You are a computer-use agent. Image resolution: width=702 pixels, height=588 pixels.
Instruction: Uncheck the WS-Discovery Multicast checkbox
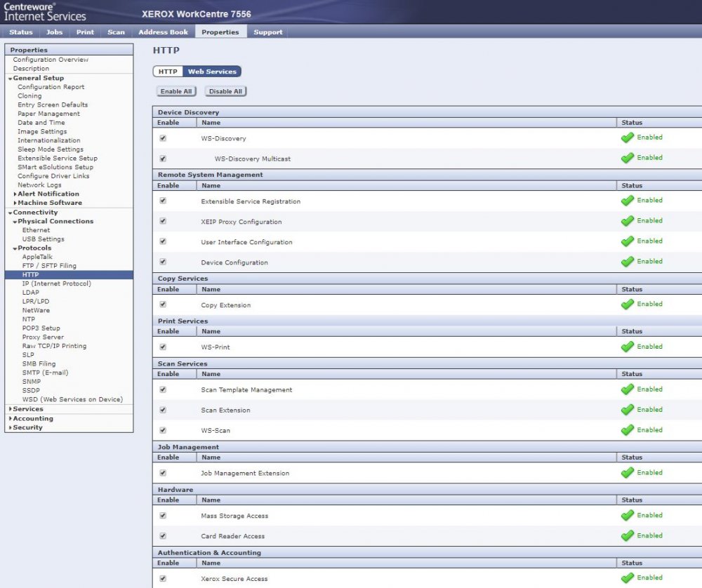pyautogui.click(x=163, y=159)
